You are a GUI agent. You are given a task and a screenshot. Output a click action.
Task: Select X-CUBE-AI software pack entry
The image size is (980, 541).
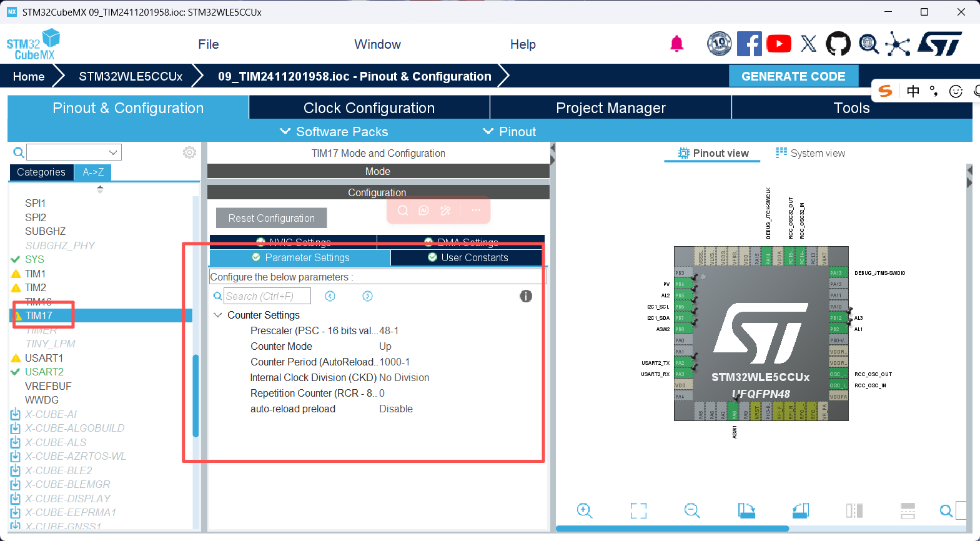click(51, 414)
